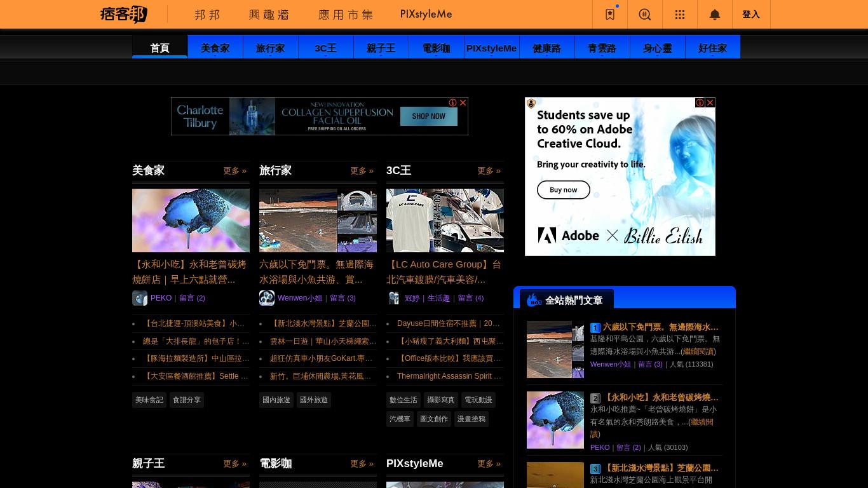
Task: Open the 邦邦 menu in header
Action: pyautogui.click(x=207, y=14)
